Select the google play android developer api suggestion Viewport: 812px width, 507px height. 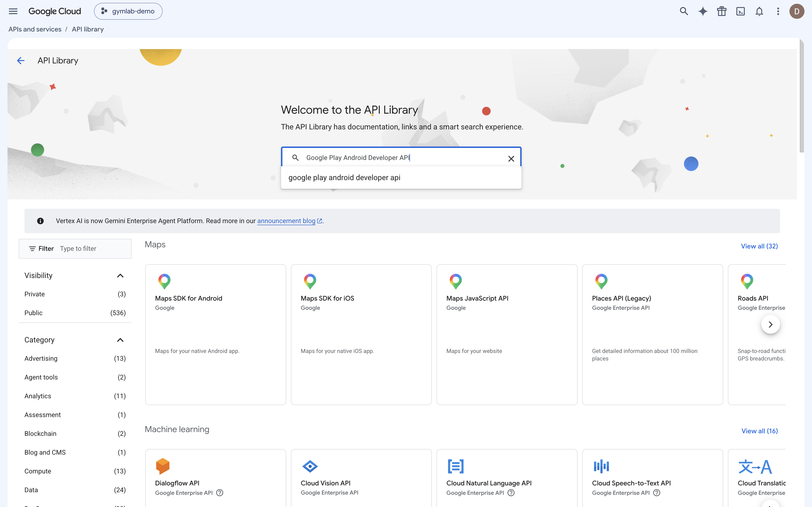coord(401,177)
